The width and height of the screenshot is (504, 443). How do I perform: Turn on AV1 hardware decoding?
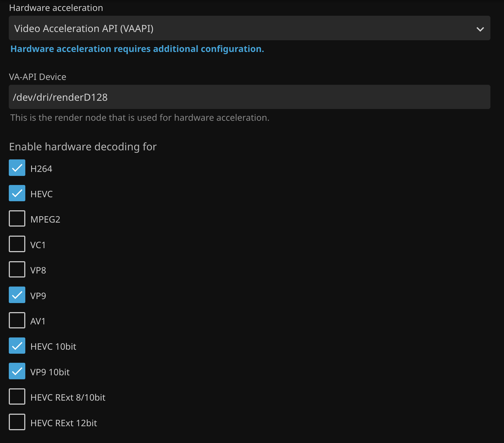click(x=17, y=320)
